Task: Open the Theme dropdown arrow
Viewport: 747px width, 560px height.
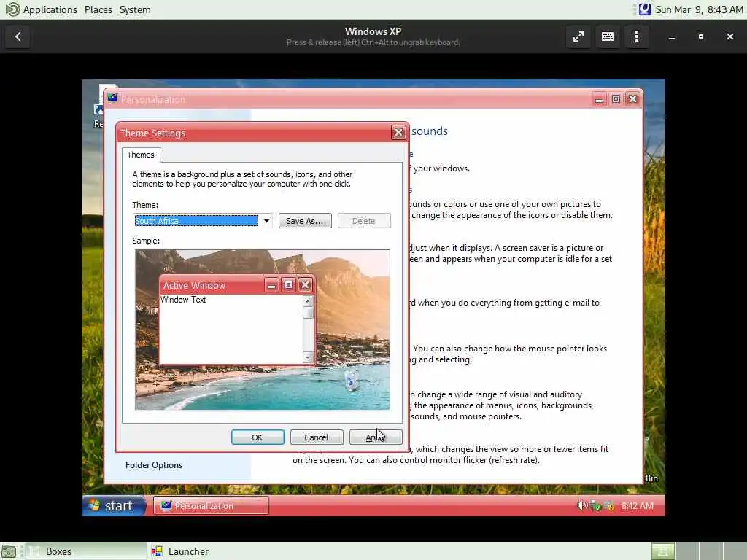Action: 266,220
